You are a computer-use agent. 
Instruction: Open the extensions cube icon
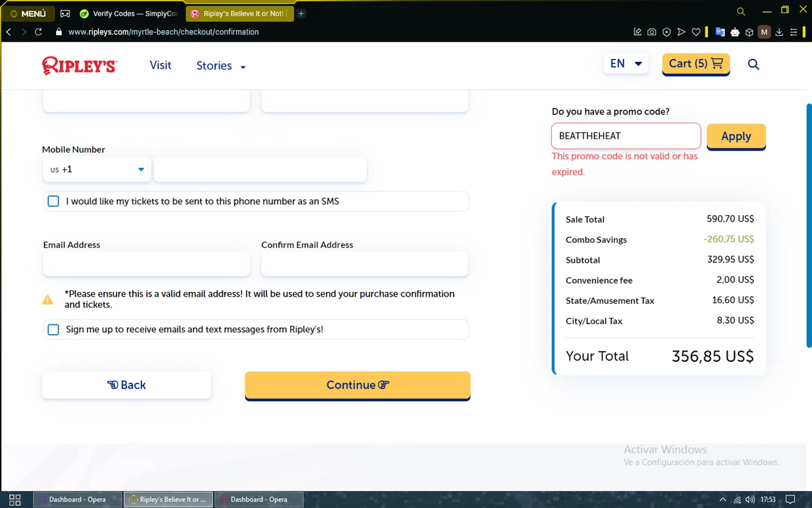750,32
